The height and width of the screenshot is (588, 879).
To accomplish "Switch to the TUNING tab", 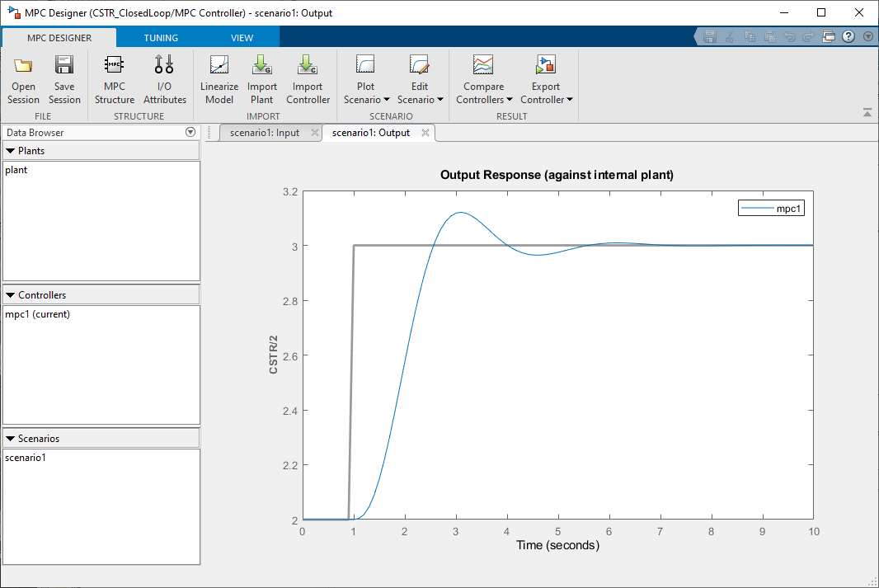I will (161, 38).
